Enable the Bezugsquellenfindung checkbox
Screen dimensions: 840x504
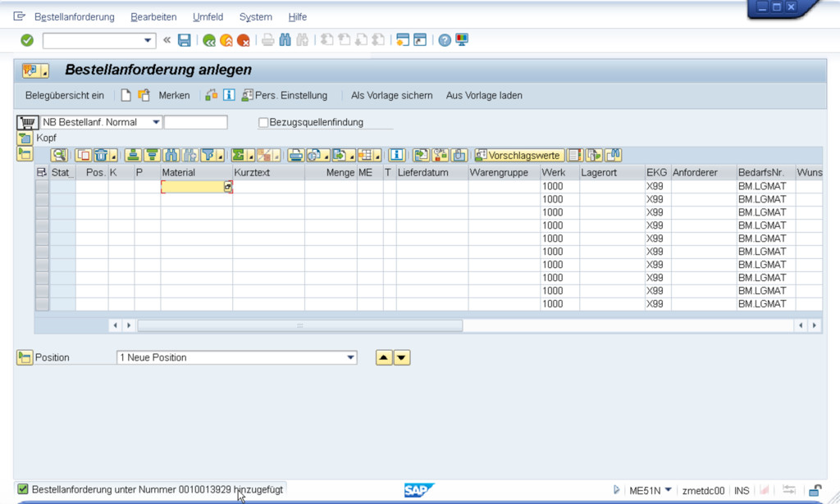click(263, 123)
